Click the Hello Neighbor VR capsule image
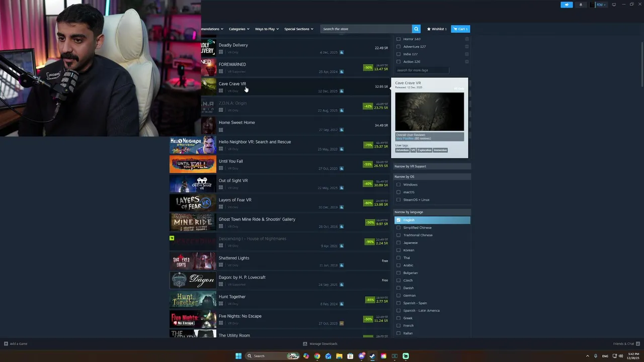The width and height of the screenshot is (644, 362). 193,145
